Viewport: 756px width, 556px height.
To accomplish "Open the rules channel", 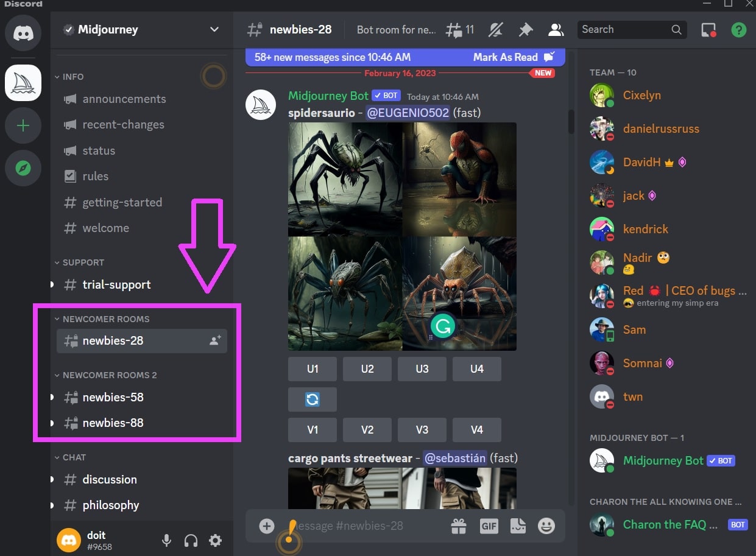I will coord(142,177).
